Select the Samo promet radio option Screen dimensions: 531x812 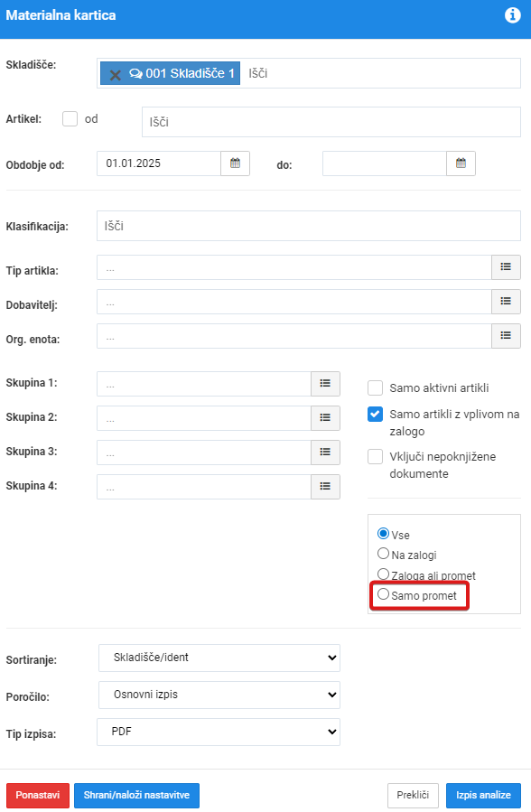[383, 594]
